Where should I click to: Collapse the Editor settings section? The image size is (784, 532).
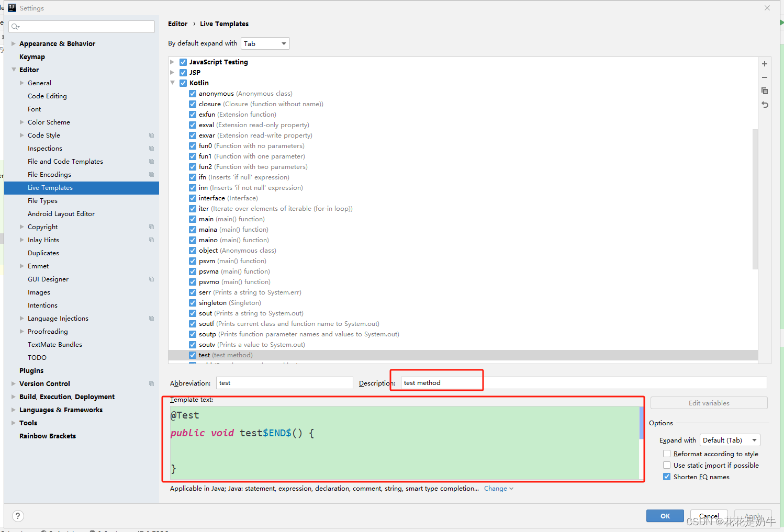pos(14,70)
